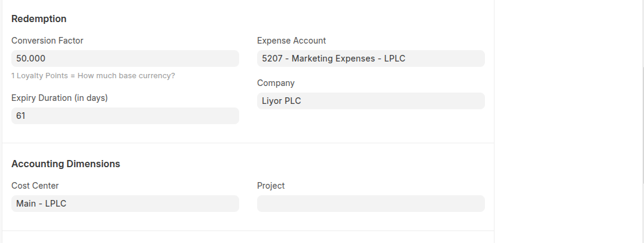The height and width of the screenshot is (243, 644).
Task: Open the Cost Center link field
Action: point(125,204)
